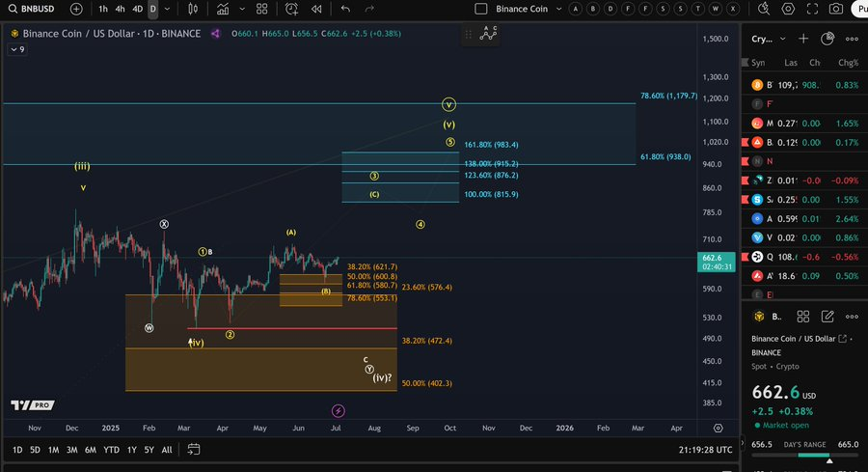The width and height of the screenshot is (868, 472).
Task: Select the D daily timeframe
Action: pyautogui.click(x=152, y=9)
